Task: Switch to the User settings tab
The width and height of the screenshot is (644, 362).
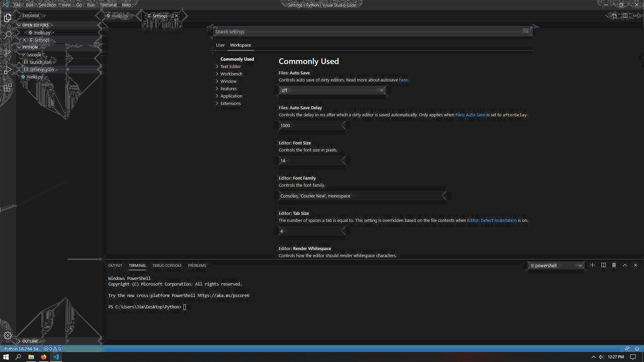Action: 220,45
